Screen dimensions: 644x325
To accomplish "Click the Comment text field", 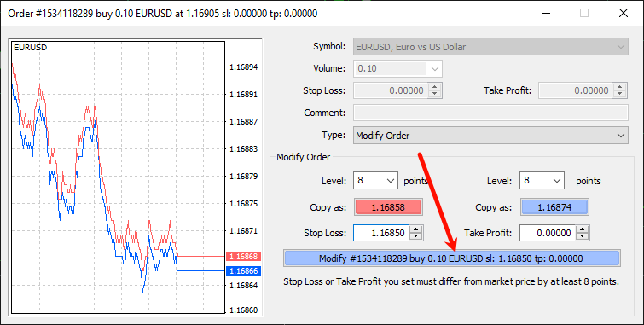I will coord(490,113).
